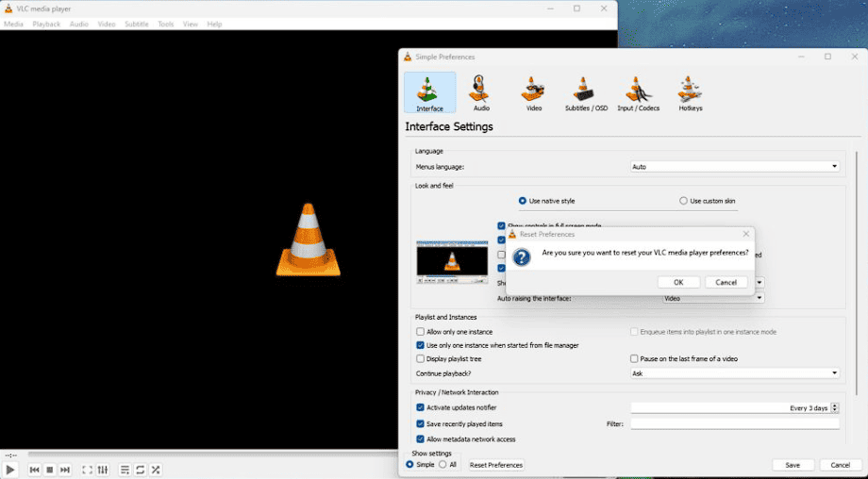Viewport: 868px width, 479px height.
Task: Open the Interface preferences category
Action: (429, 93)
